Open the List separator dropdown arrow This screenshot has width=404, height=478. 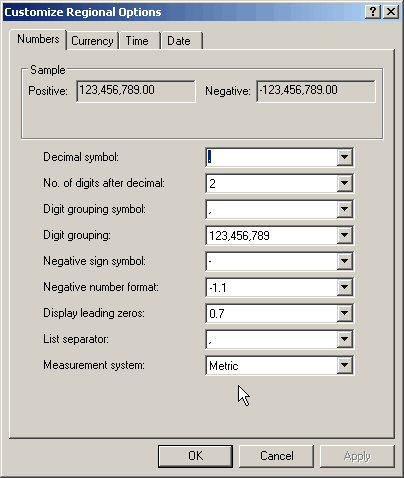pos(344,339)
